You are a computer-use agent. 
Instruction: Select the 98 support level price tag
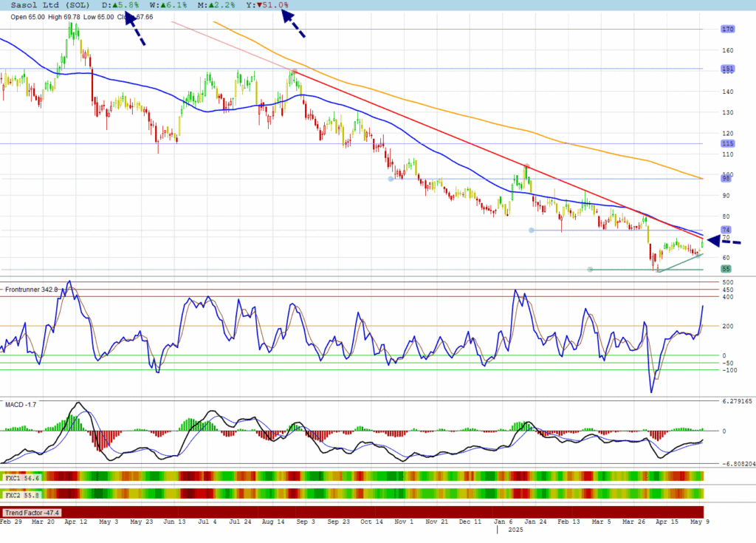tap(726, 179)
